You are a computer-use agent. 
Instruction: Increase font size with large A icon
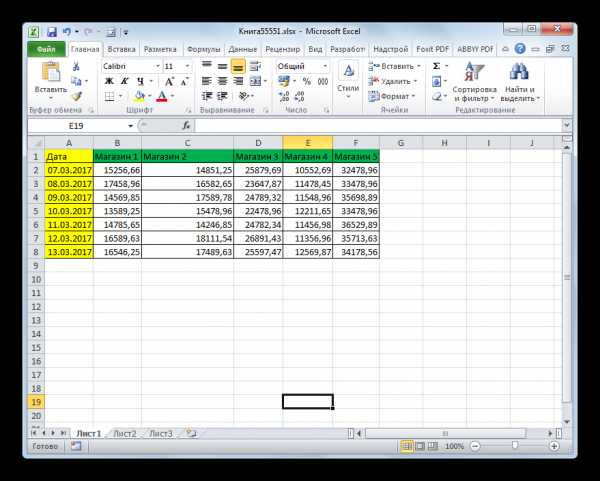[x=169, y=81]
